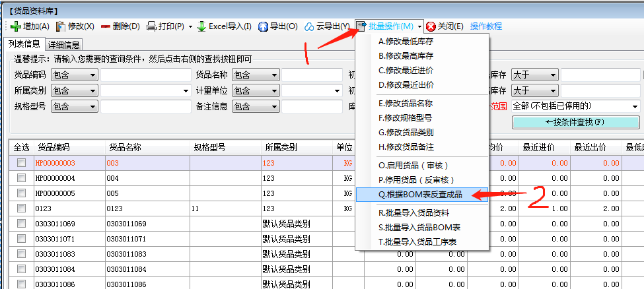The image size is (644, 289).
Task: Tick the checkbox for item 0123
Action: (x=22, y=209)
